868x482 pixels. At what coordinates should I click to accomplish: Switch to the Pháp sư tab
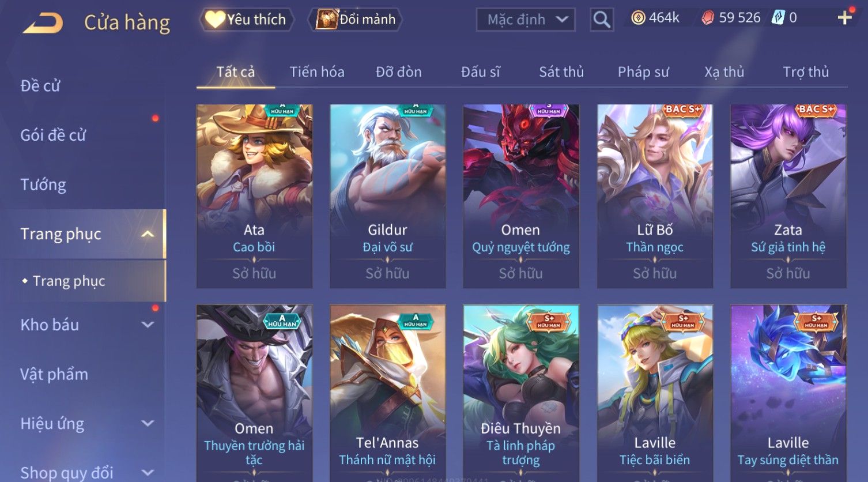643,72
